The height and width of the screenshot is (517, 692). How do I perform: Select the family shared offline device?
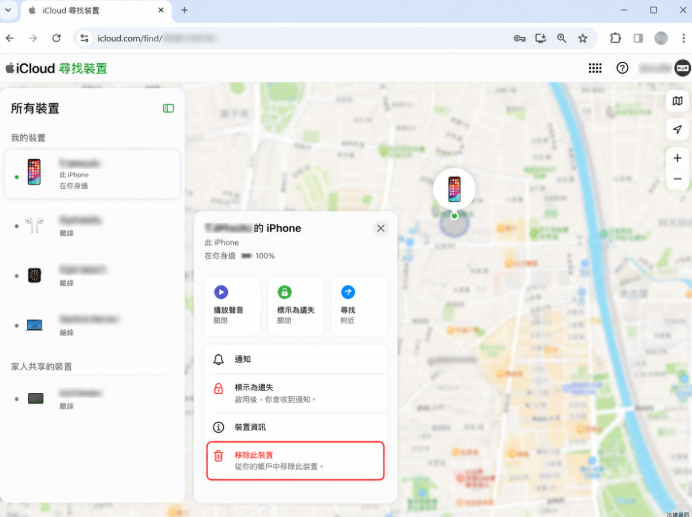[92, 399]
